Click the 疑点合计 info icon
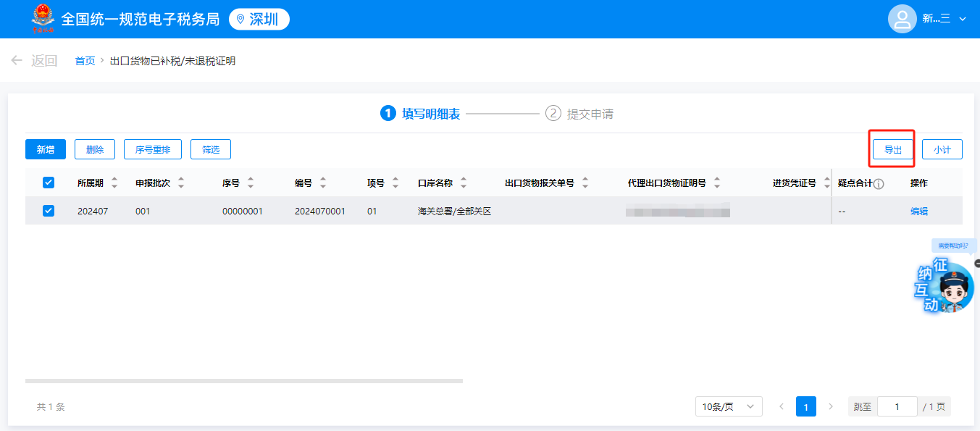 pyautogui.click(x=879, y=184)
